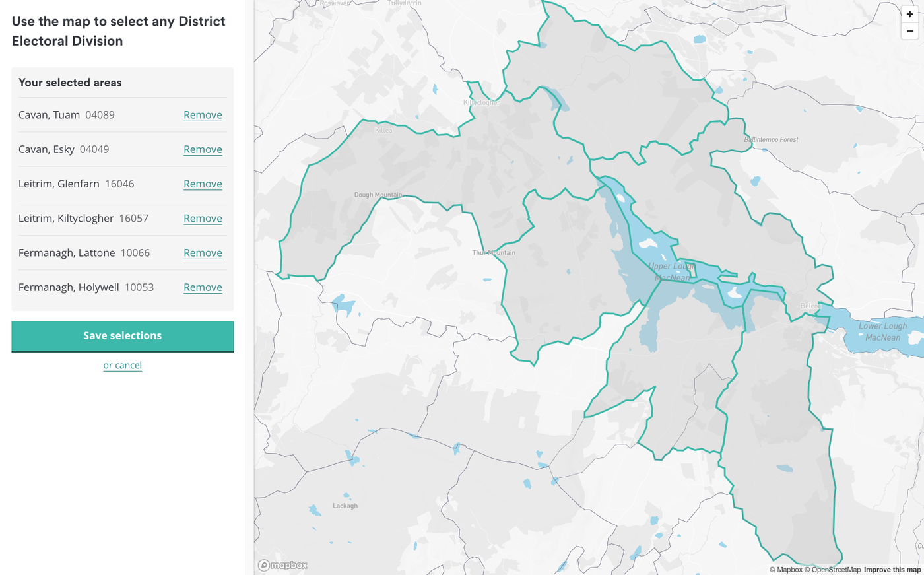Screen dimensions: 924x575
Task: Select the 'Cavan, Esky 04049' row text
Action: click(x=64, y=149)
